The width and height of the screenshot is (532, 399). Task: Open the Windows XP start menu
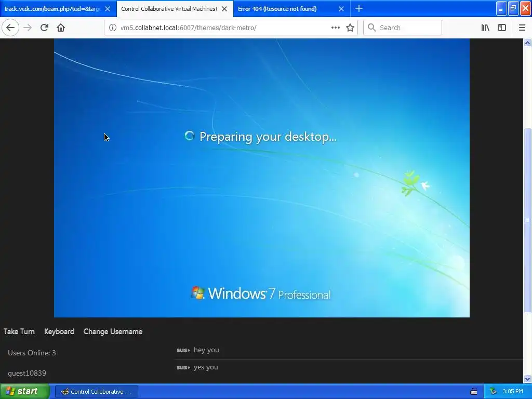pyautogui.click(x=24, y=392)
